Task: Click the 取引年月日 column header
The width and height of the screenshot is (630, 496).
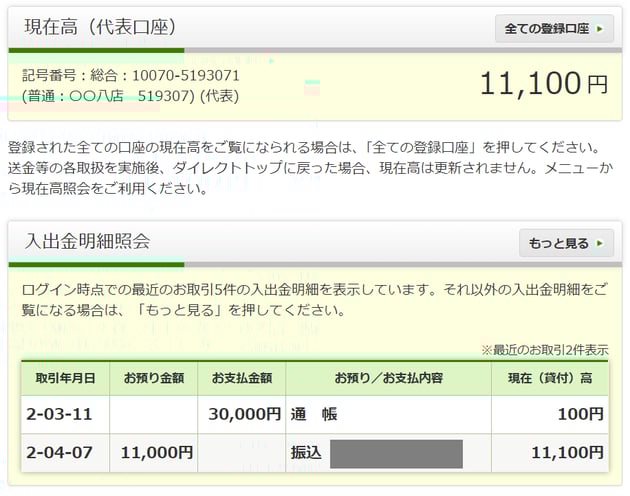Action: [65, 378]
